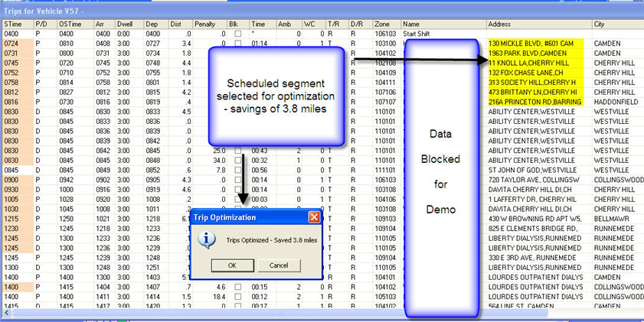Viewport: 644px width, 322px height.
Task: Click the Penalty column header
Action: coord(210,24)
